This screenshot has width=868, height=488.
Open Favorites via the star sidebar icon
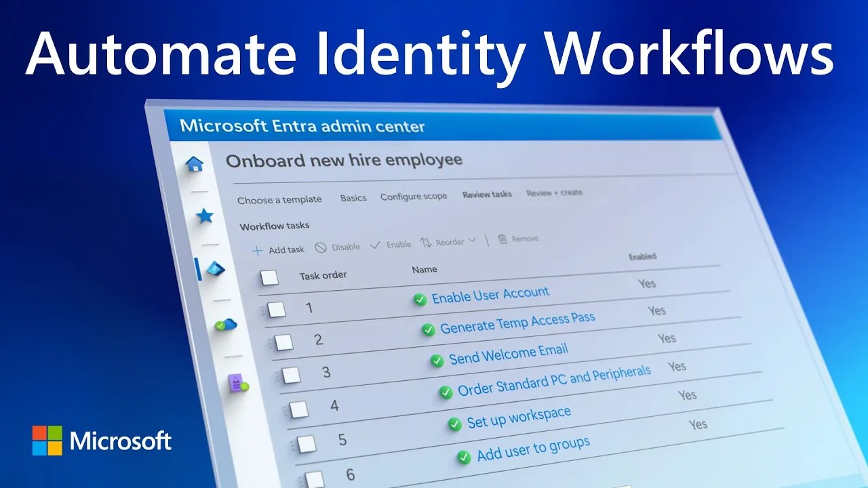[205, 215]
